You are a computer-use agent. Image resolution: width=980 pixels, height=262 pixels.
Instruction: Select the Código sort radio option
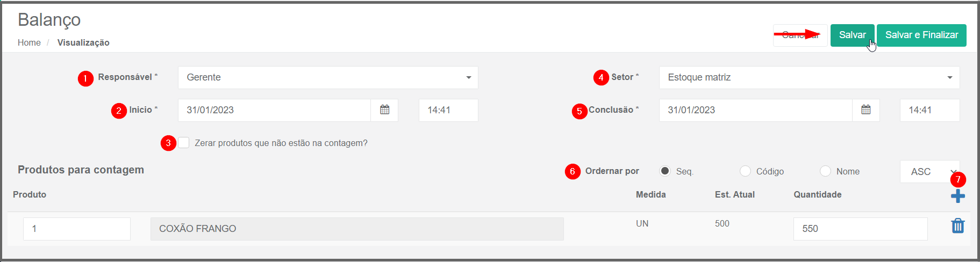[745, 171]
